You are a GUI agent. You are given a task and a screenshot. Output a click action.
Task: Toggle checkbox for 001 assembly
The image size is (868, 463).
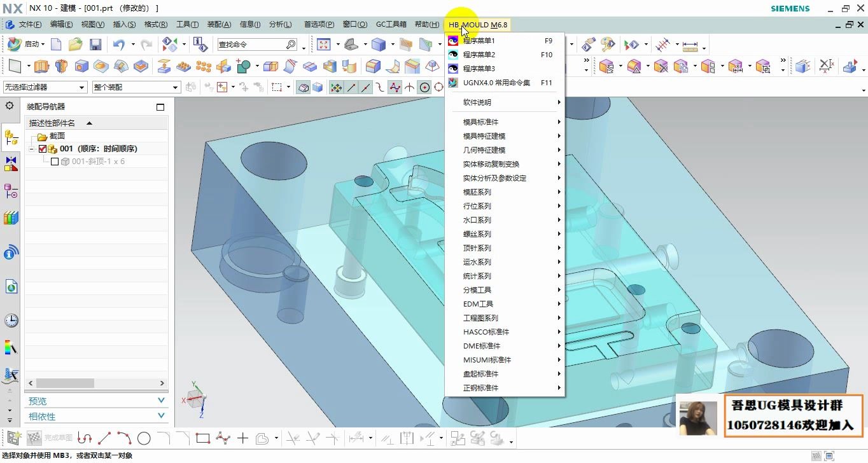click(43, 149)
